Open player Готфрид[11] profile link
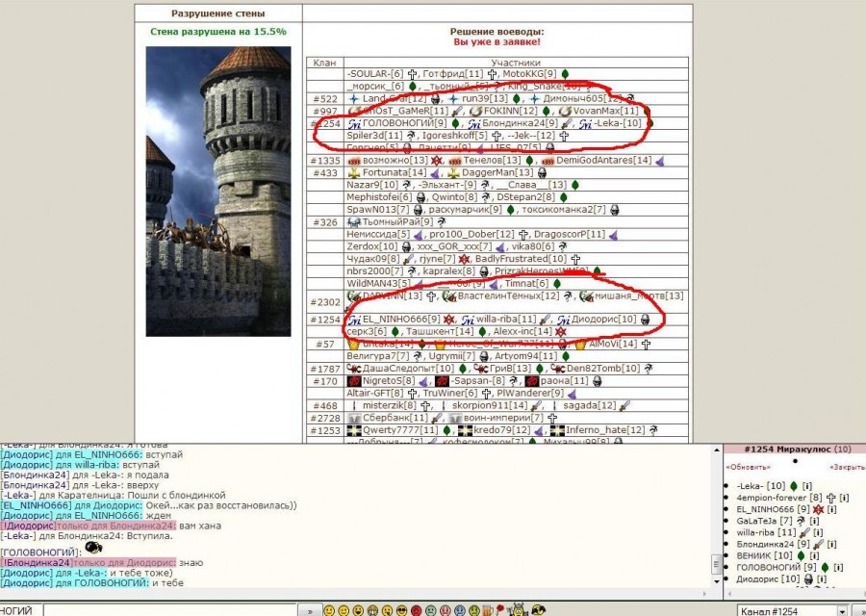 pos(453,73)
